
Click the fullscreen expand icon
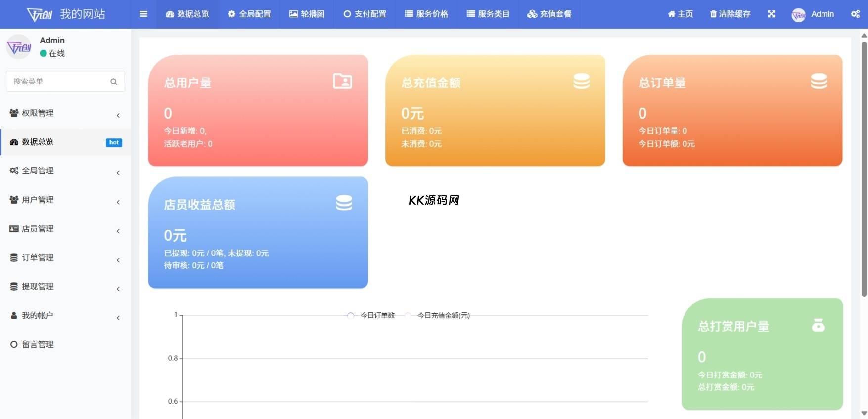pos(771,14)
